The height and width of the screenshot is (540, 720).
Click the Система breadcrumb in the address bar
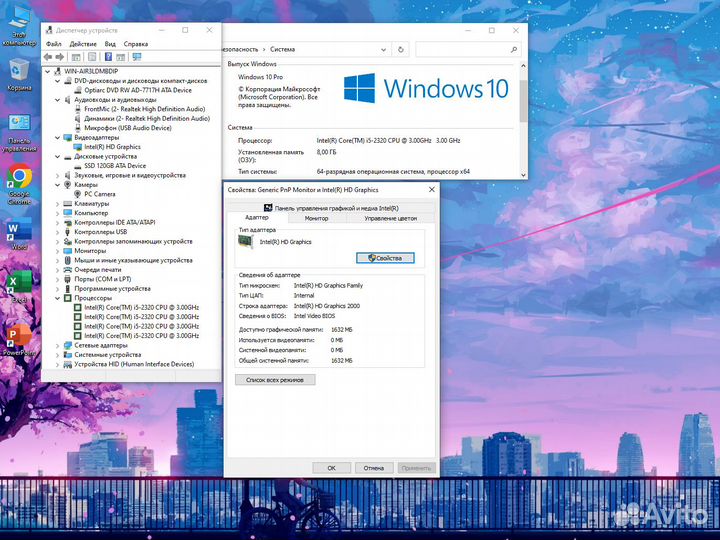pos(282,50)
